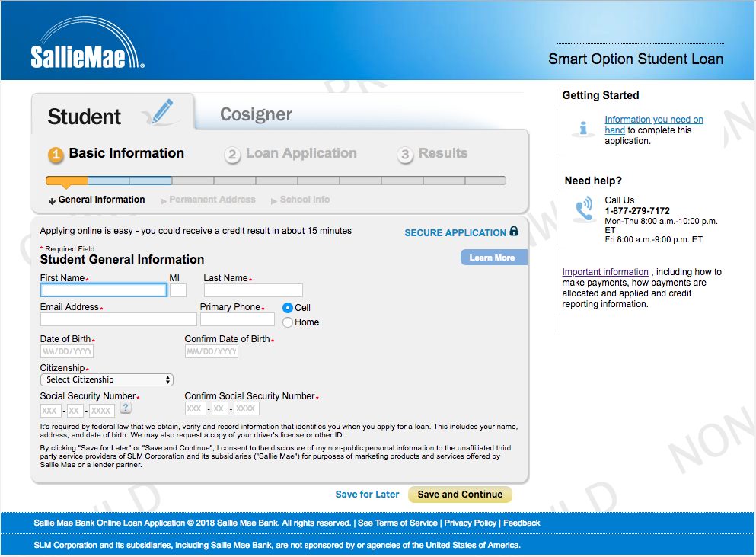Open the Feedback footer link
The image size is (756, 557).
pyautogui.click(x=522, y=523)
